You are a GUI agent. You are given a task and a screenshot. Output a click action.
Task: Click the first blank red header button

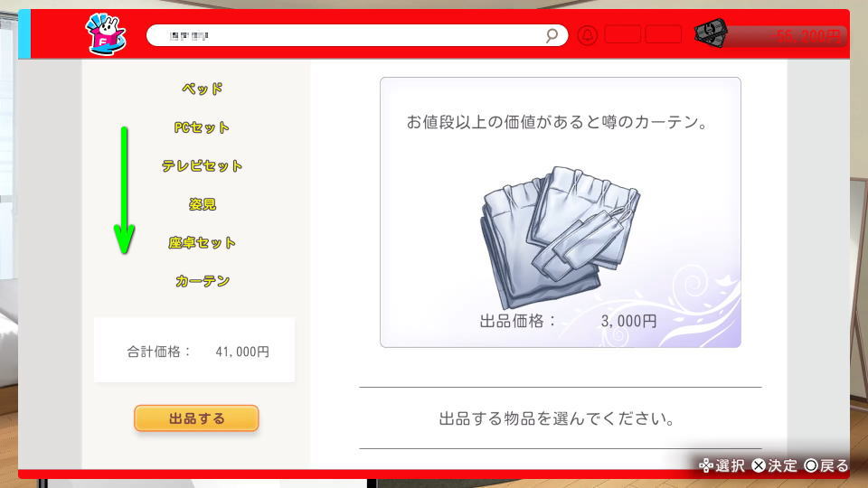[x=623, y=35]
